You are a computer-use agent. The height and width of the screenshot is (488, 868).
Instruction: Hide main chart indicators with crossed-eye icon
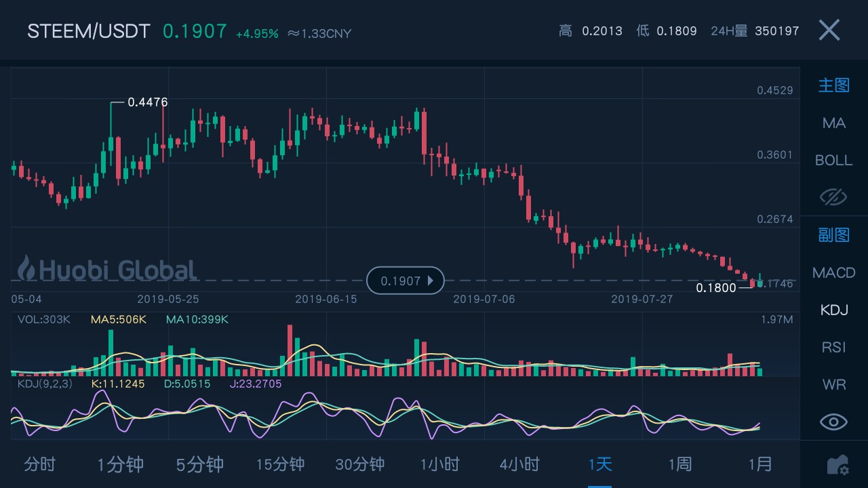tap(833, 197)
